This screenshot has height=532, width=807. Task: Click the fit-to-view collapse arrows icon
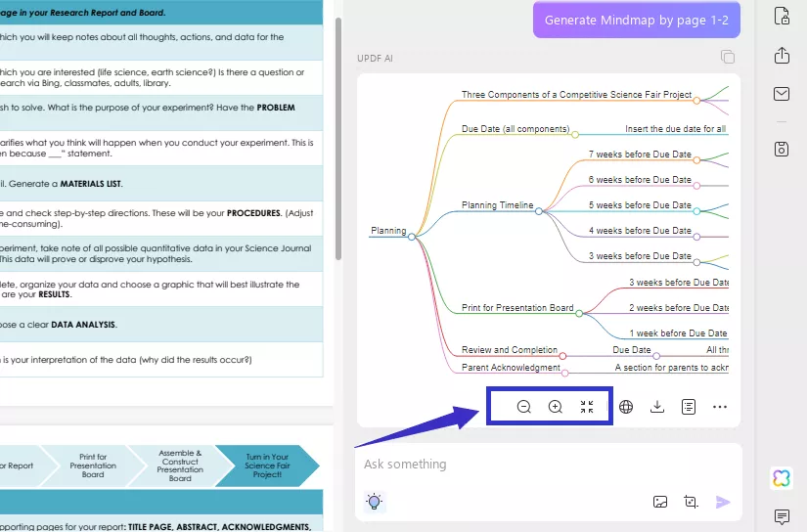coord(587,407)
